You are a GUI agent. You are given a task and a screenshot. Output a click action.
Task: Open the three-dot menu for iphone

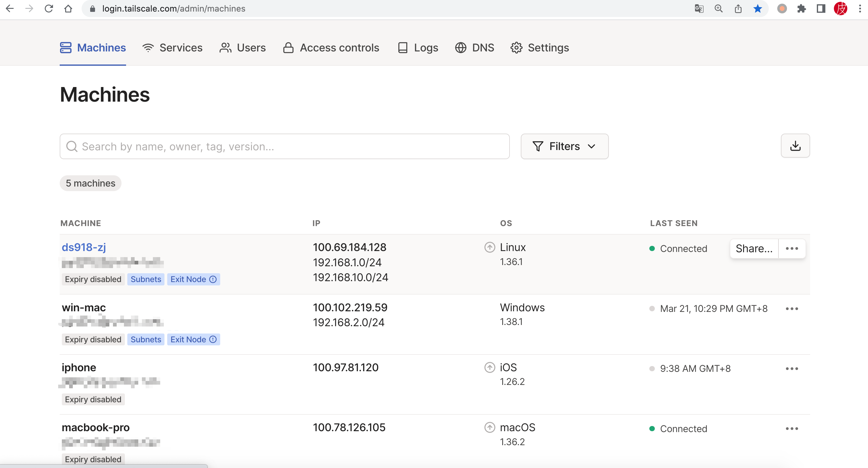792,369
